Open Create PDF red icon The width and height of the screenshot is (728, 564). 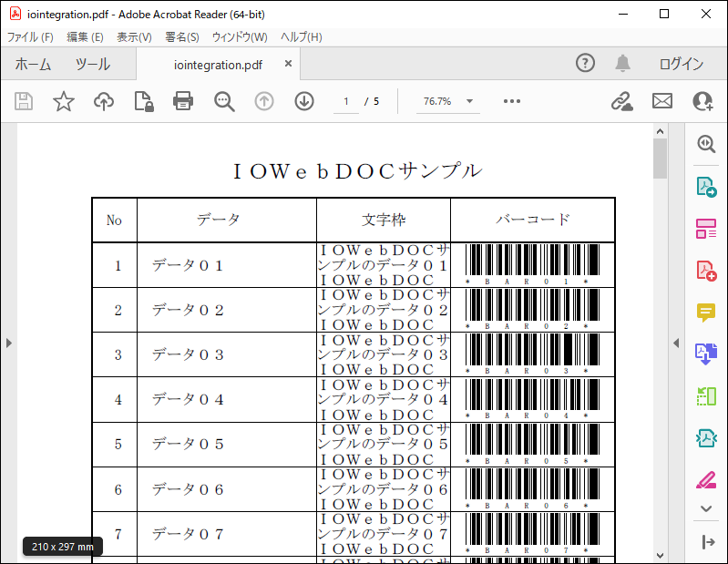(x=706, y=271)
